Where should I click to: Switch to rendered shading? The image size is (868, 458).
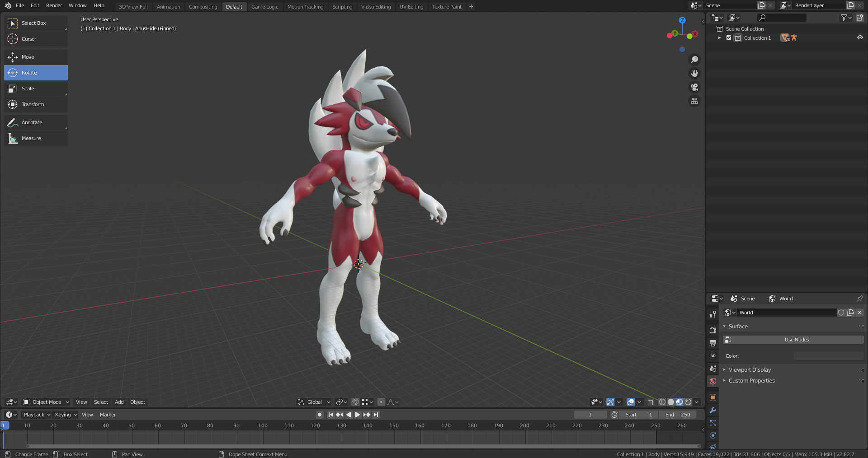[688, 402]
